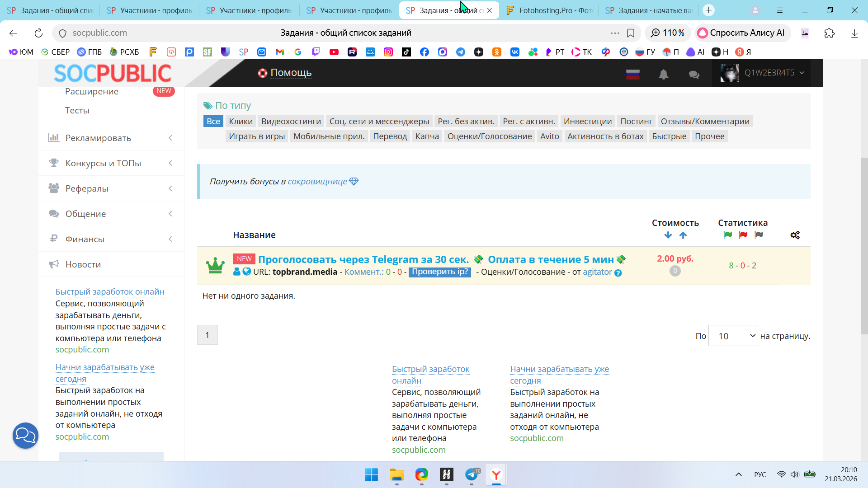The width and height of the screenshot is (868, 488).
Task: Sort tasks by cost ascending arrow
Action: 683,235
